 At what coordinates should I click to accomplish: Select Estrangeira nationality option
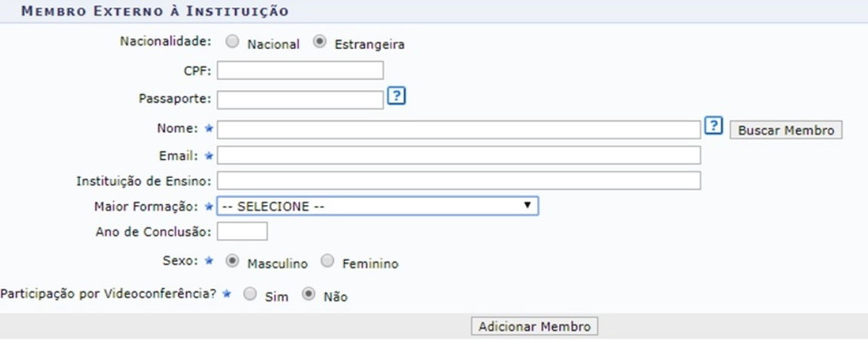click(x=320, y=43)
